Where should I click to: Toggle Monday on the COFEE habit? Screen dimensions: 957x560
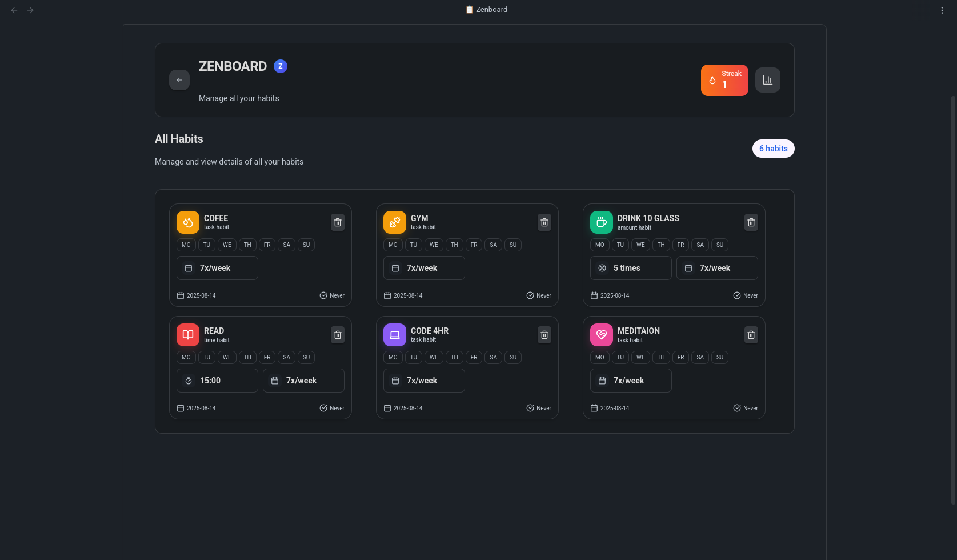point(186,245)
